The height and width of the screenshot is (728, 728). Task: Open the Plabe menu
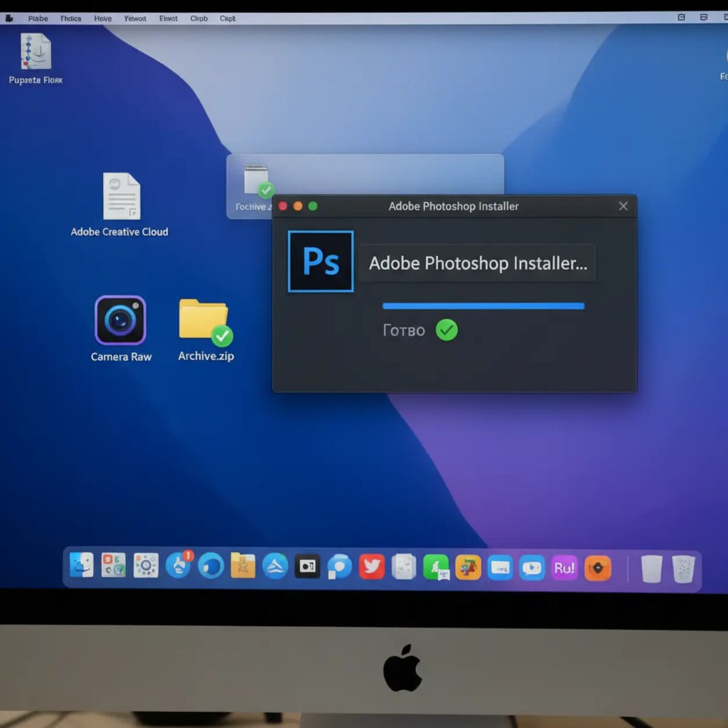38,18
